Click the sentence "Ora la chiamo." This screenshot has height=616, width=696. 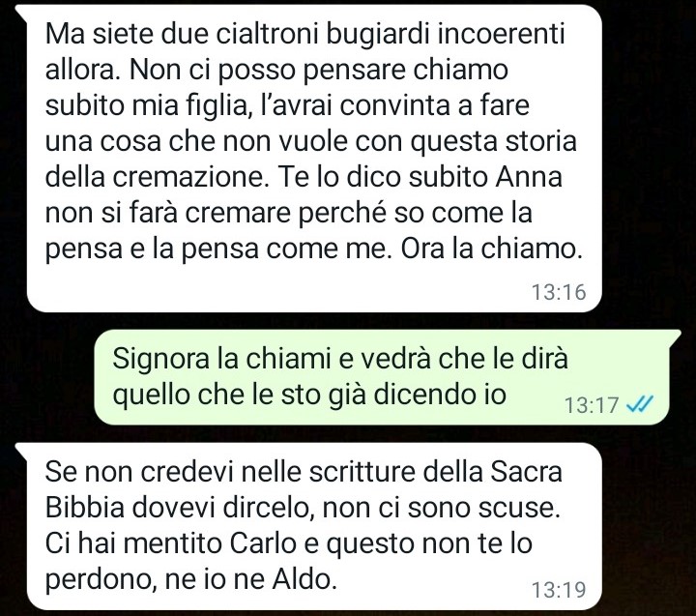pyautogui.click(x=491, y=249)
